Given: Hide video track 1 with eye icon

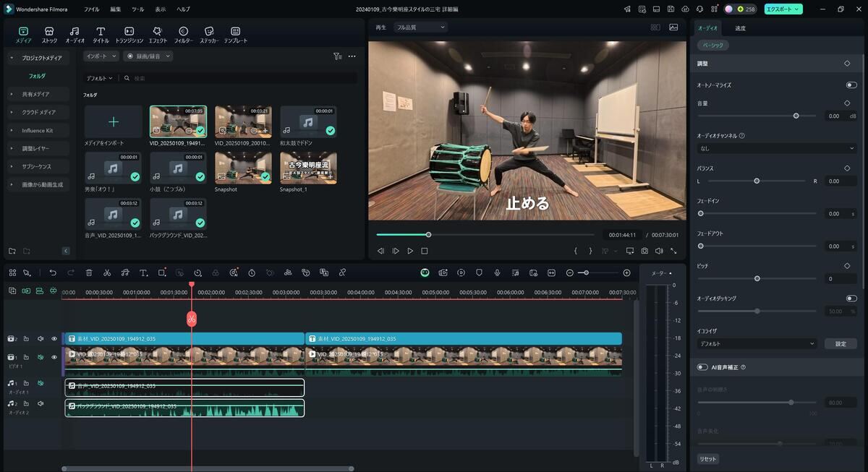Looking at the screenshot, I should coord(54,357).
